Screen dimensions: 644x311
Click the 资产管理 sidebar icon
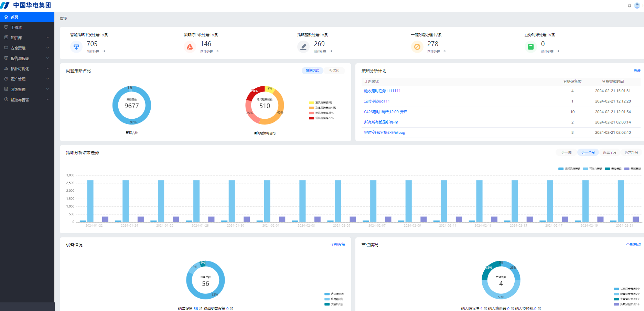tap(6, 79)
